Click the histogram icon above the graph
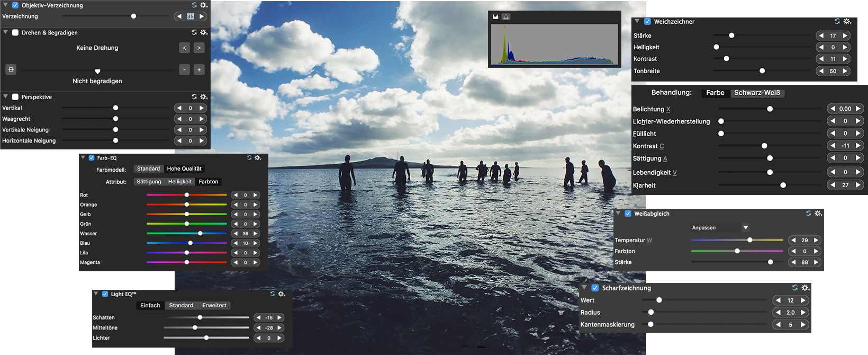The image size is (868, 355). coord(495,17)
